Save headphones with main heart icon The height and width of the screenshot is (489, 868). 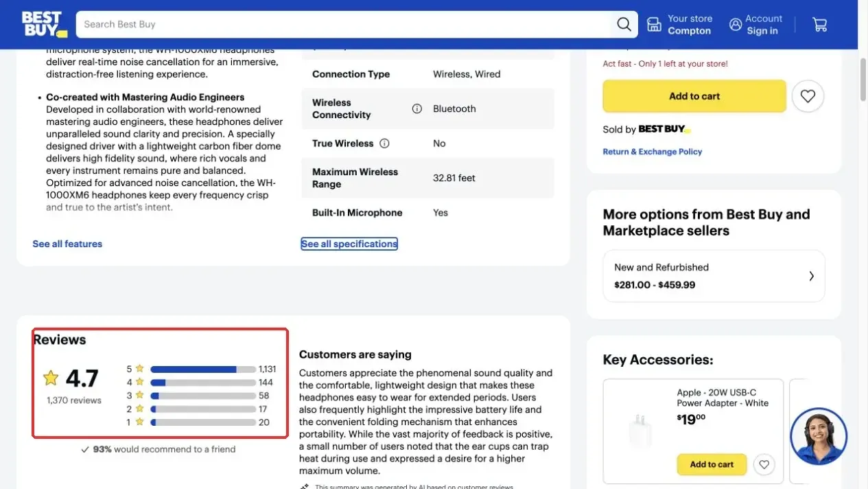pos(808,96)
